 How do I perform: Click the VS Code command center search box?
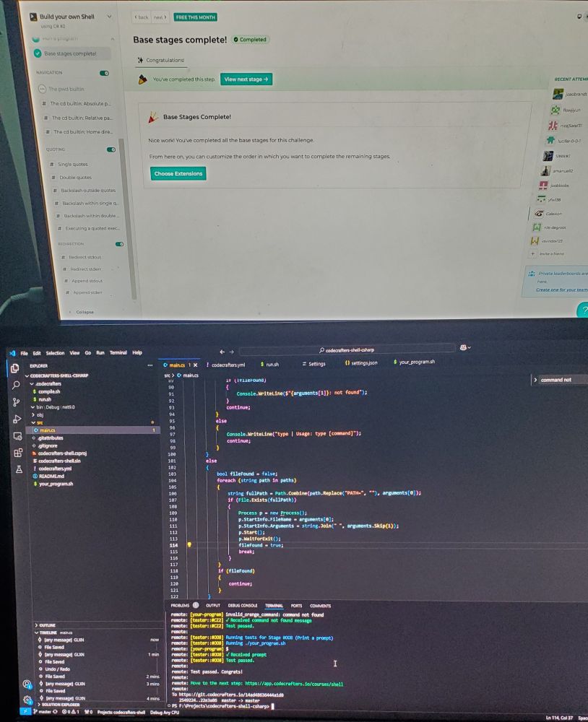347,350
